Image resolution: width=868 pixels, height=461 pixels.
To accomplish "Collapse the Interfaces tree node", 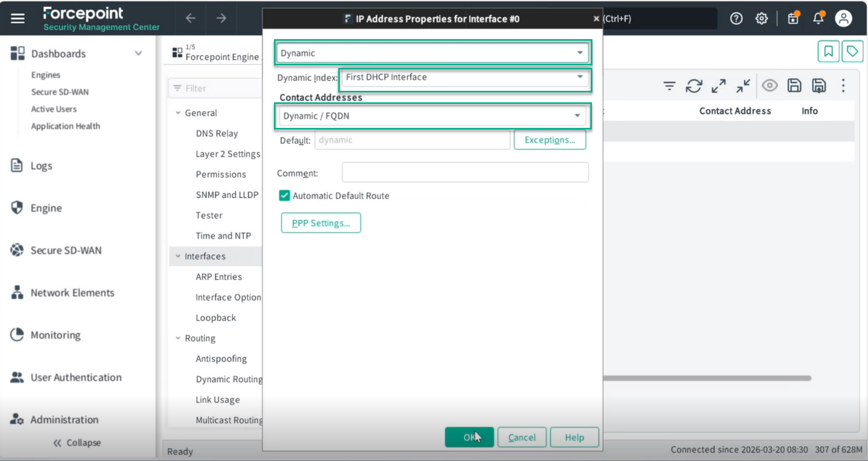I will tap(178, 256).
